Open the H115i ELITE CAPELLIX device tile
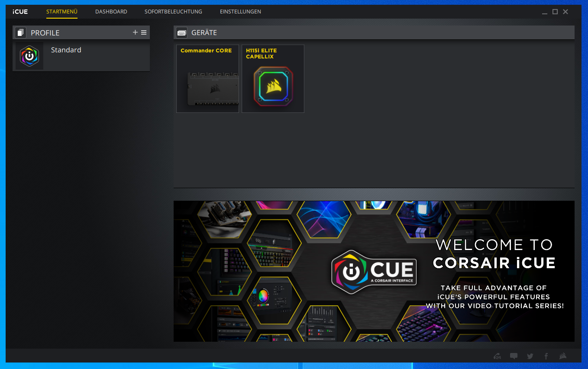 [273, 79]
